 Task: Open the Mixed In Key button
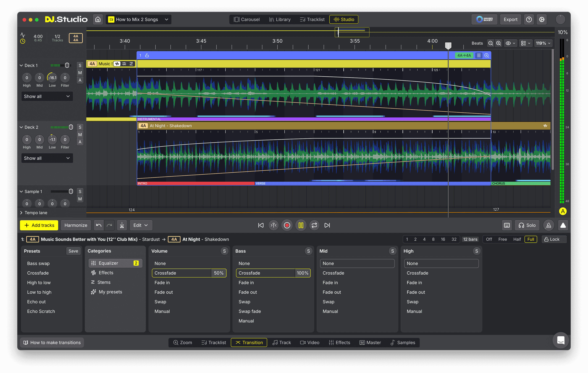(x=484, y=19)
